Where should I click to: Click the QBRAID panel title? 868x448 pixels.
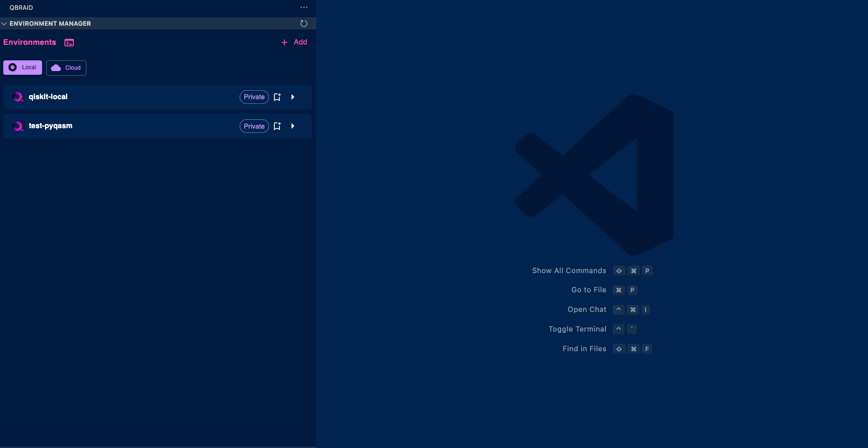pyautogui.click(x=21, y=7)
